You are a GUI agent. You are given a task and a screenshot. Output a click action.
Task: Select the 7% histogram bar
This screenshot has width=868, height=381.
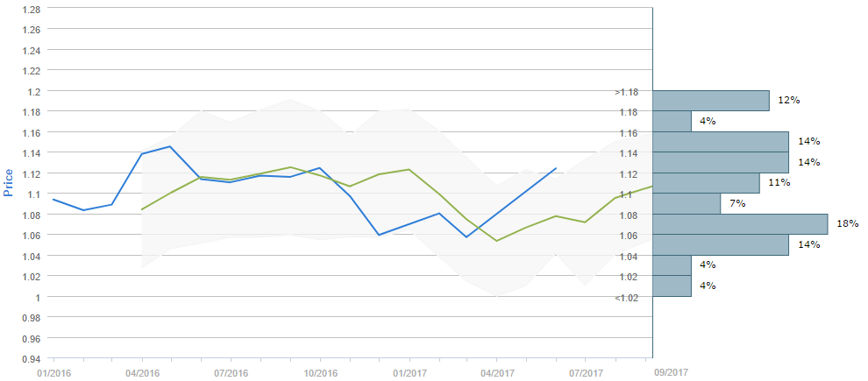(687, 203)
